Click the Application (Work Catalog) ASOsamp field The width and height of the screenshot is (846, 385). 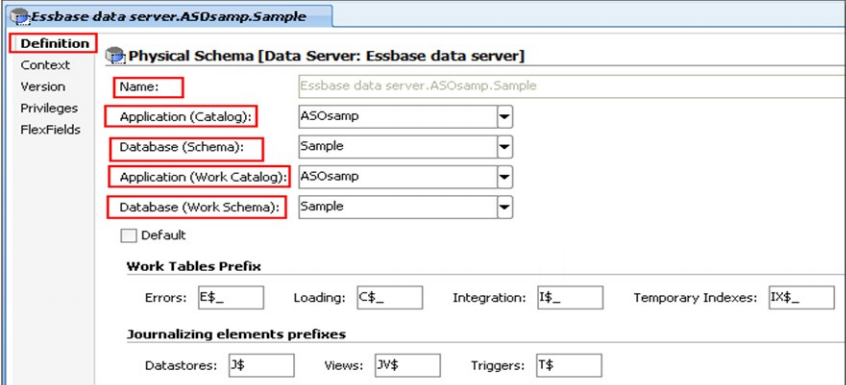coord(398,177)
